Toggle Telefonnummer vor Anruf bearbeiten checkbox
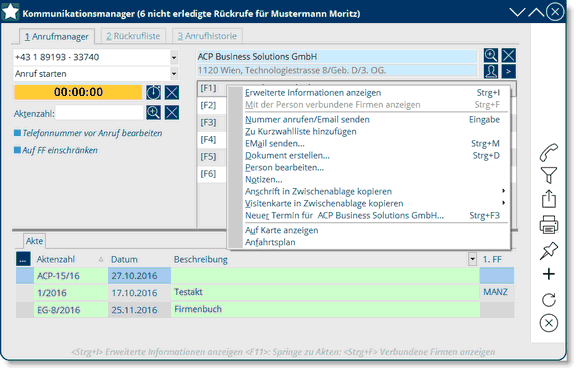 click(17, 133)
